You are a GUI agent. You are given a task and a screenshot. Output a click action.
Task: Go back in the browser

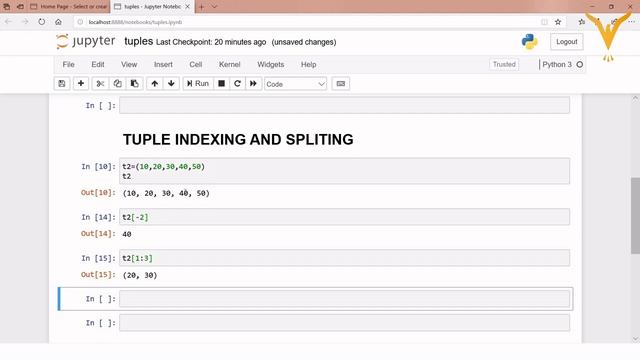[9, 22]
